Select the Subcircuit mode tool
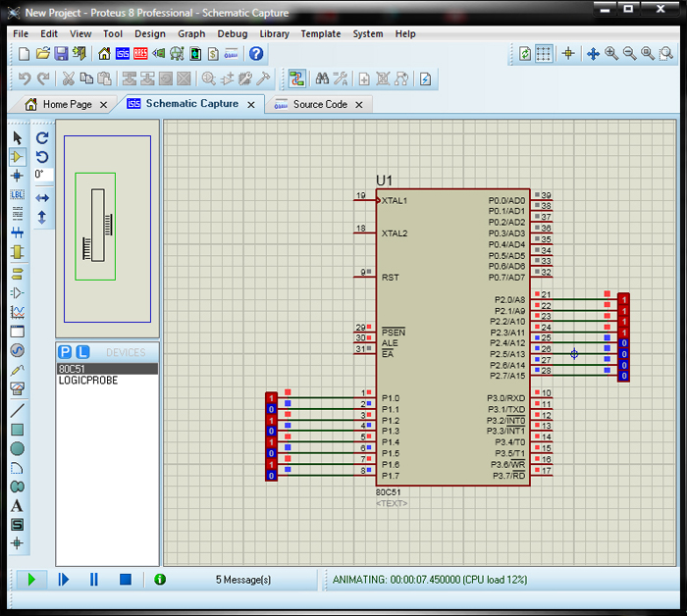 click(x=17, y=252)
